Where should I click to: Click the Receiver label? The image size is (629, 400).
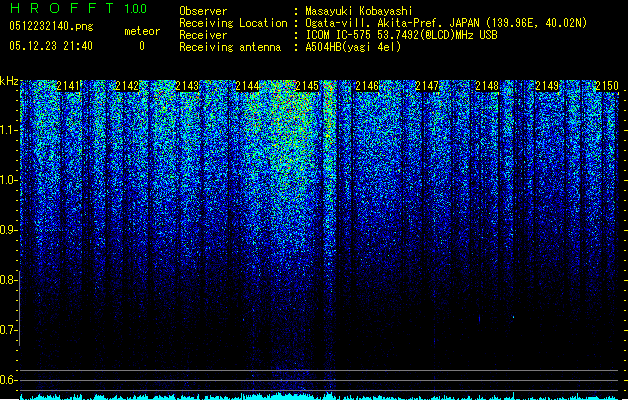click(203, 35)
